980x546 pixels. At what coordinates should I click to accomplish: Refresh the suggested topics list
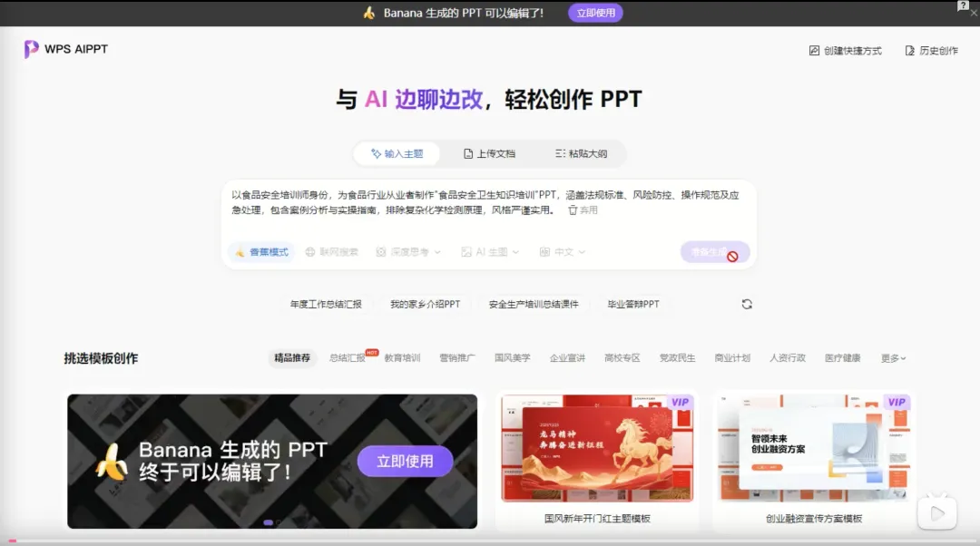(x=747, y=304)
